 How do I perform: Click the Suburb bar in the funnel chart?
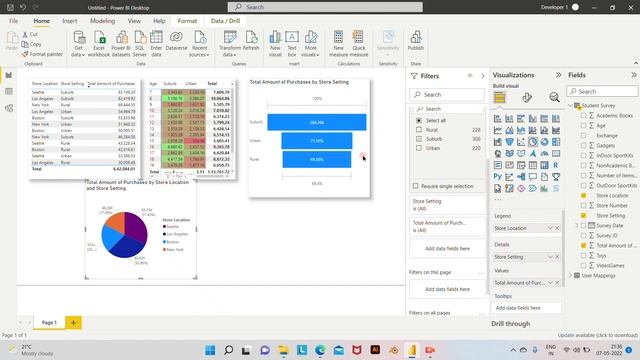[x=317, y=122]
